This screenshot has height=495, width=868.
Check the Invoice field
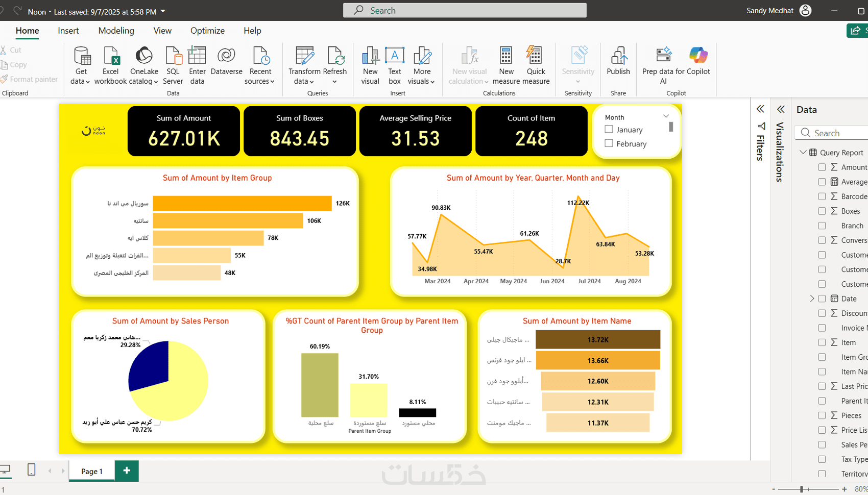pyautogui.click(x=822, y=328)
